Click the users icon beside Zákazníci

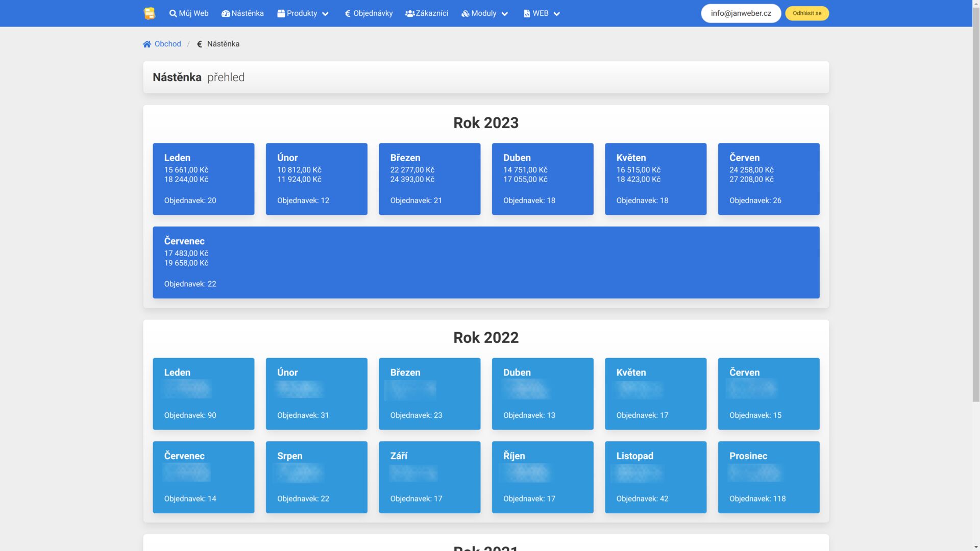click(x=410, y=14)
